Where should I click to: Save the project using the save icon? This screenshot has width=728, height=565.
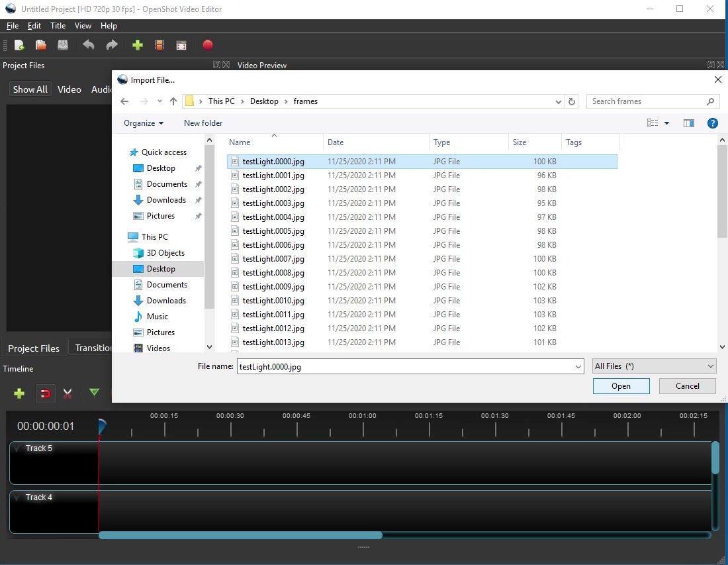coord(62,45)
